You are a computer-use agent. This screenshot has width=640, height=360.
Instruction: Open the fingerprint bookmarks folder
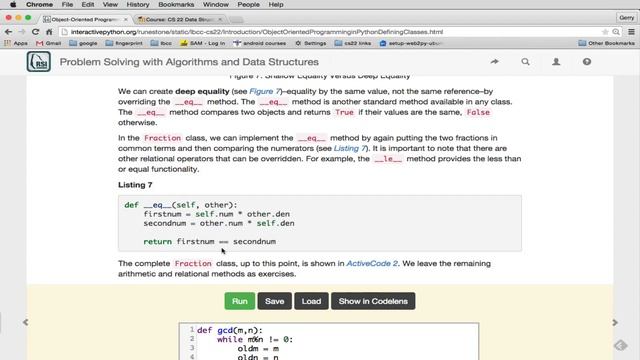pyautogui.click(x=124, y=43)
